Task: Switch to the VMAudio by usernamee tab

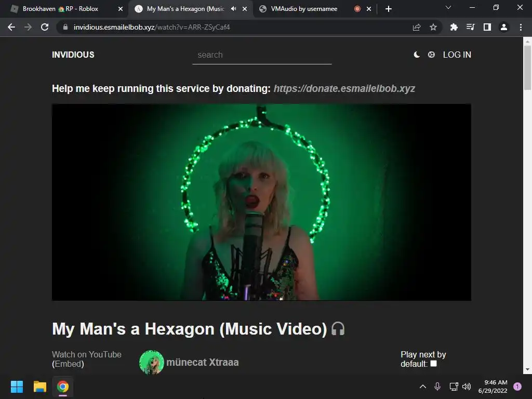Action: (304, 9)
